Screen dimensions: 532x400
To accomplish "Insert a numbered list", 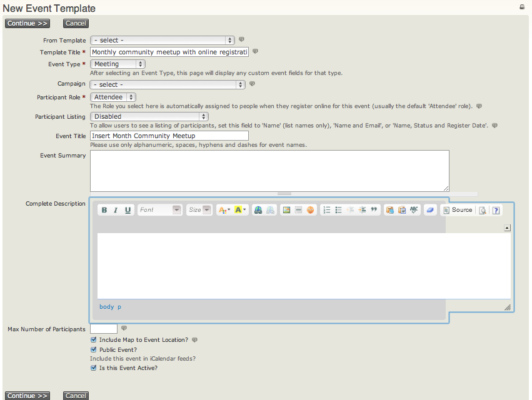I will point(326,210).
